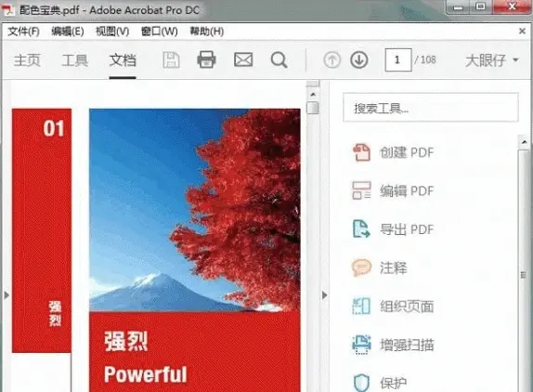Open the 编辑 PDF tool label
This screenshot has width=533, height=392.
pyautogui.click(x=407, y=190)
